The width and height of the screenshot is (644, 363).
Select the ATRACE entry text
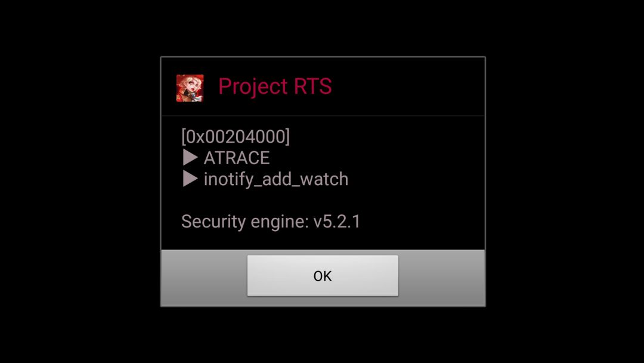237,158
